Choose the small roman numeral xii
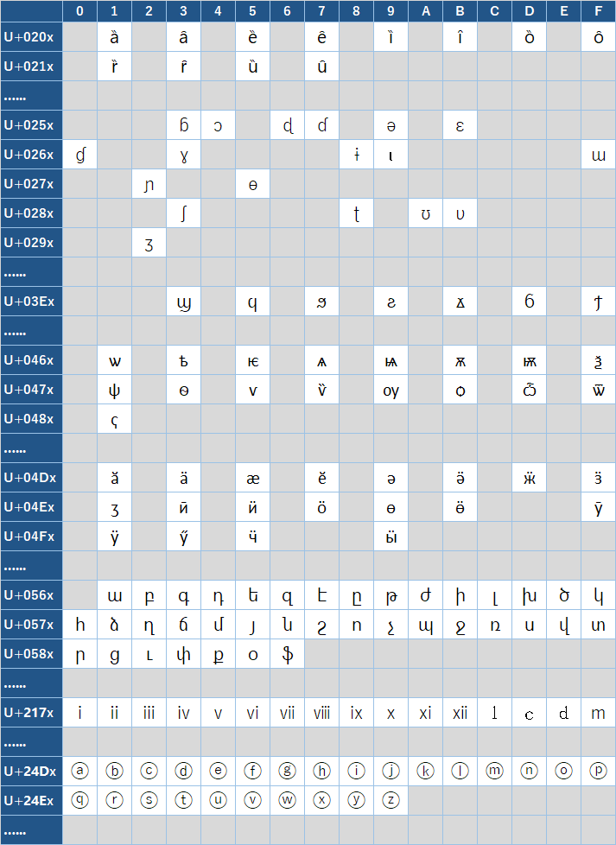616x845 pixels. [x=460, y=713]
